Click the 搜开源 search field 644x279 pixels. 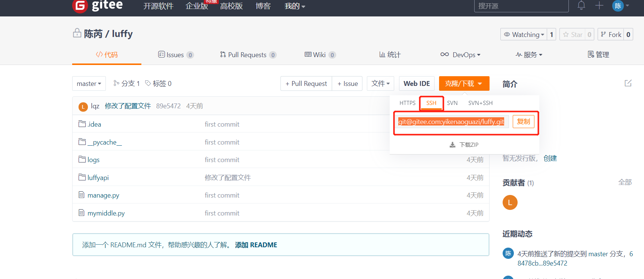pyautogui.click(x=521, y=6)
